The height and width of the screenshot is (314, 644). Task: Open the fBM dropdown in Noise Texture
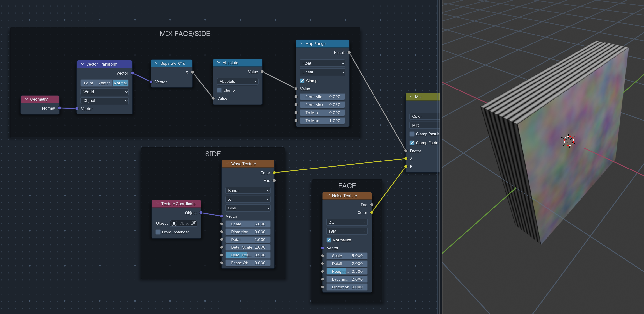[x=347, y=231]
